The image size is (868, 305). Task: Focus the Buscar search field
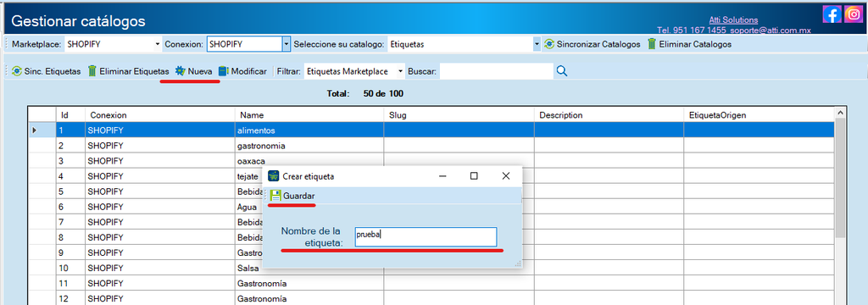497,71
